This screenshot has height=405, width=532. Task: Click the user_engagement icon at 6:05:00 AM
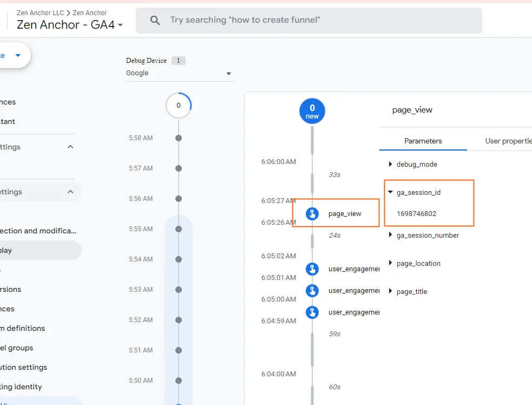click(312, 291)
